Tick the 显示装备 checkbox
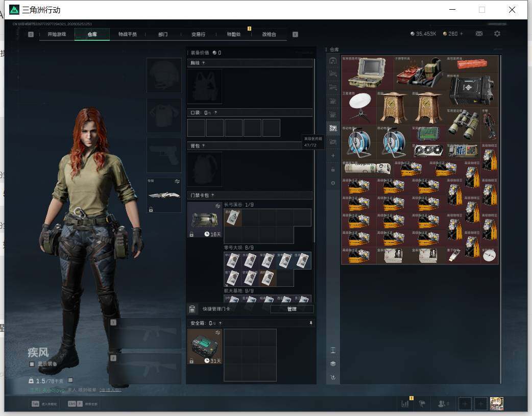Image resolution: width=532 pixels, height=416 pixels. tap(32, 364)
